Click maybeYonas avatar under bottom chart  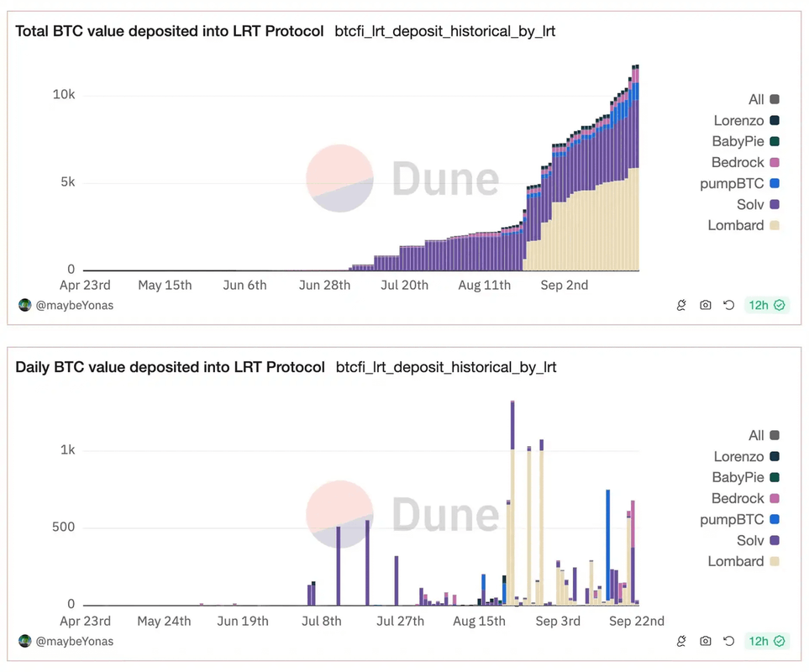(x=25, y=641)
